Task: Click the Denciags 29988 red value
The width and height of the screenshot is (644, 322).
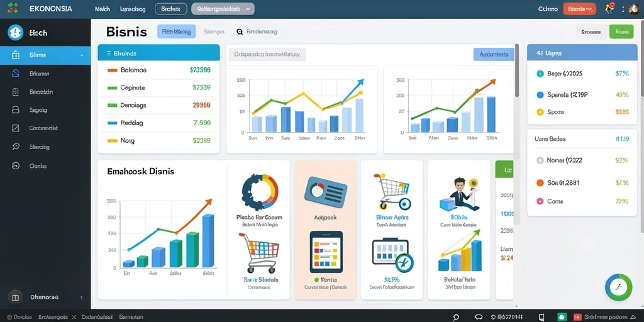Action: [202, 105]
